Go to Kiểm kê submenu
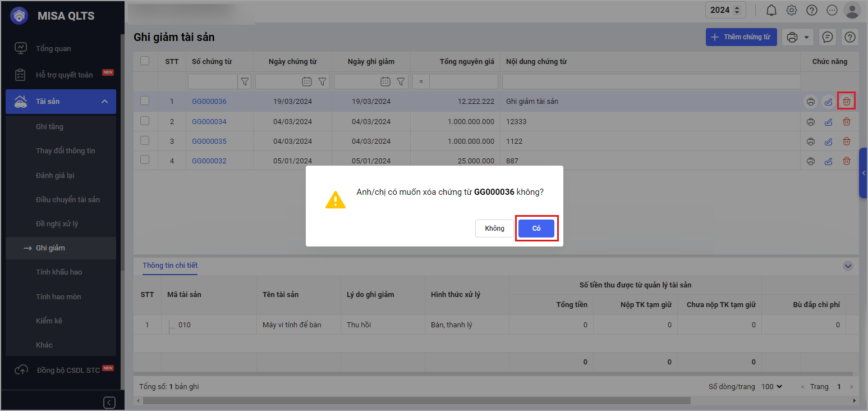 pyautogui.click(x=49, y=321)
